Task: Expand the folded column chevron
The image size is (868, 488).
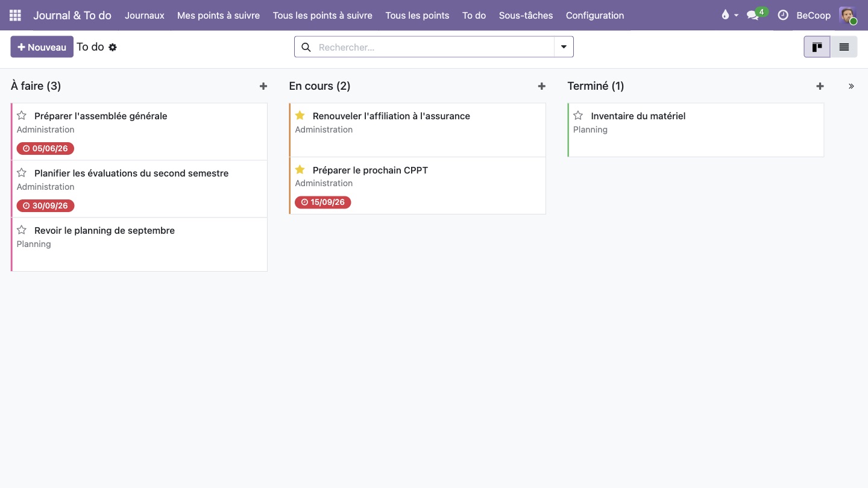Action: [x=851, y=86]
